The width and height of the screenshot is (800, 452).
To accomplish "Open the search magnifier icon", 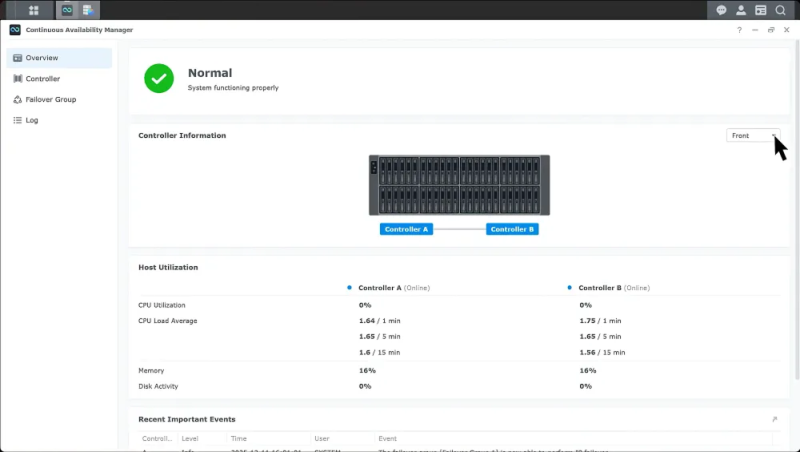I will [780, 10].
